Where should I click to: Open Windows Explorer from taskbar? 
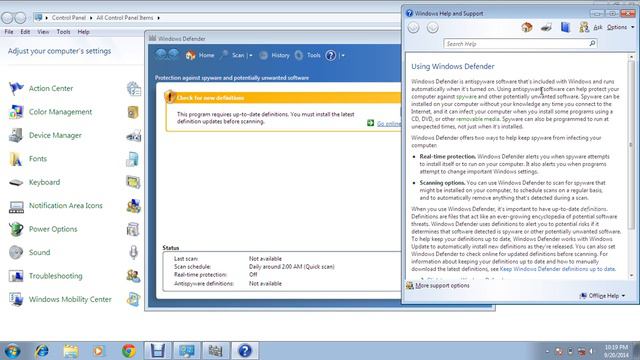point(71,351)
